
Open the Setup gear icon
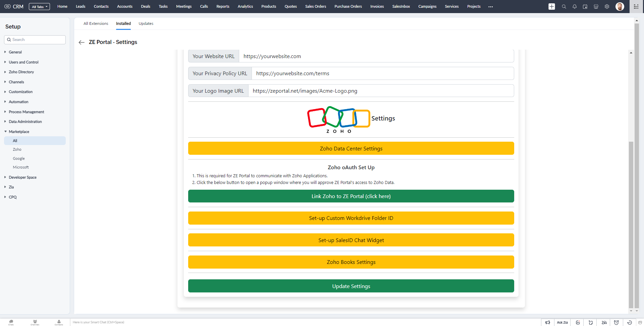click(x=607, y=6)
